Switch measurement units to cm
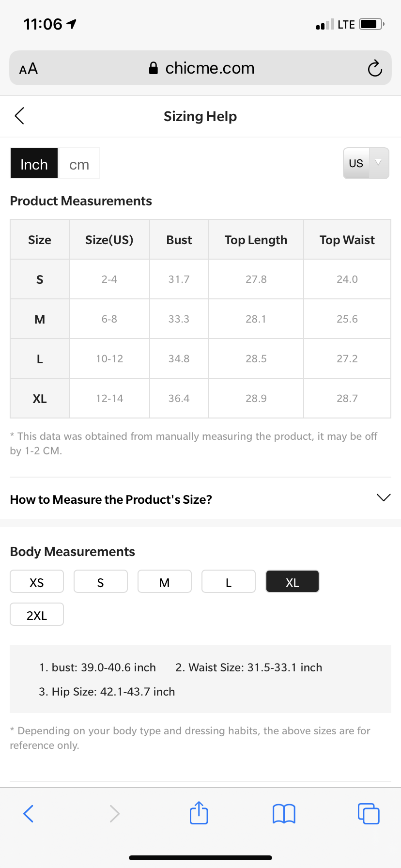This screenshot has height=868, width=401. coord(79,164)
